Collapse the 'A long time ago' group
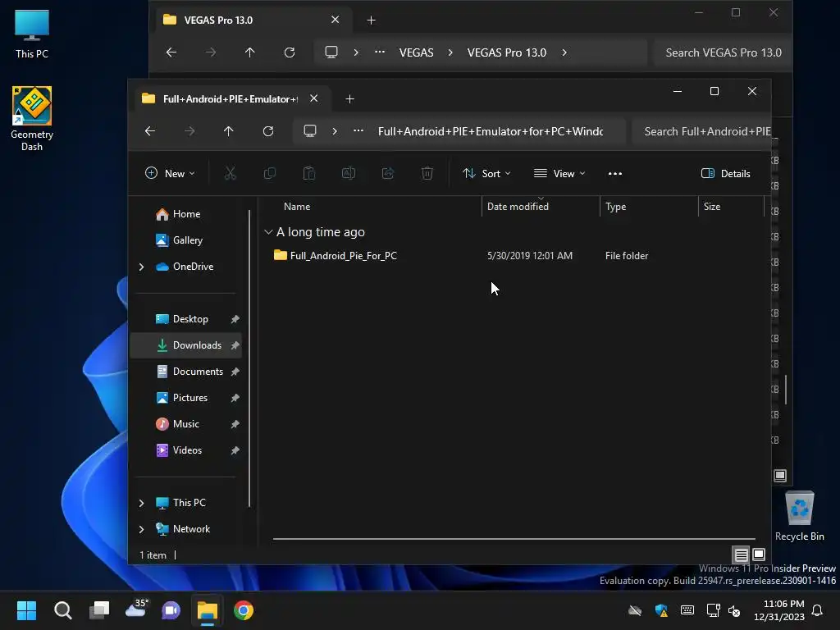Viewport: 840px width, 630px height. [268, 232]
